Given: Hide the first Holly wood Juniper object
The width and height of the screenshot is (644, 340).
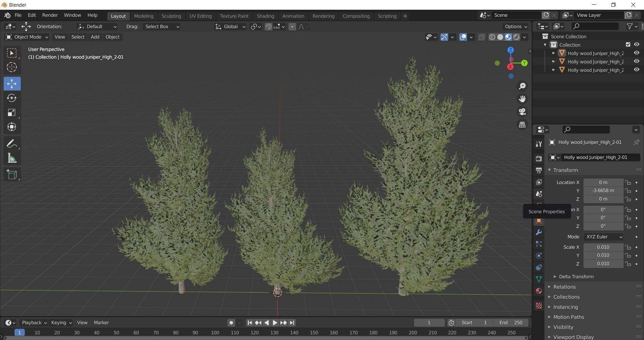Looking at the screenshot, I should (636, 53).
